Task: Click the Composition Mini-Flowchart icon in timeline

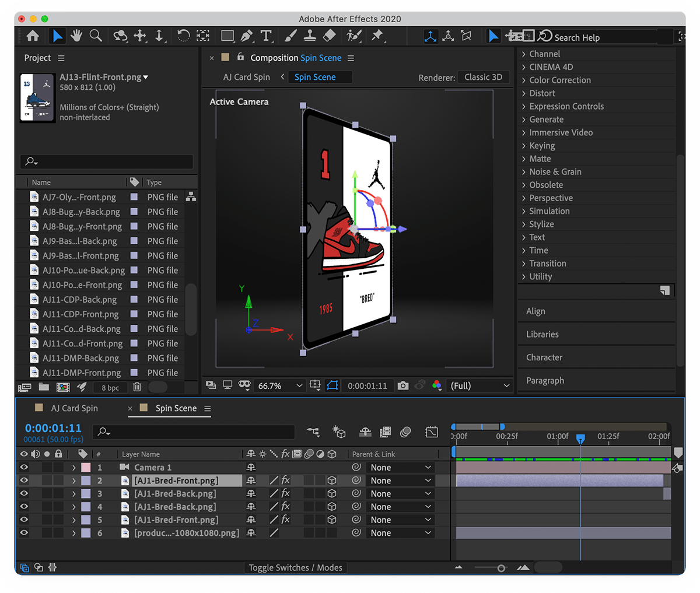Action: click(313, 431)
